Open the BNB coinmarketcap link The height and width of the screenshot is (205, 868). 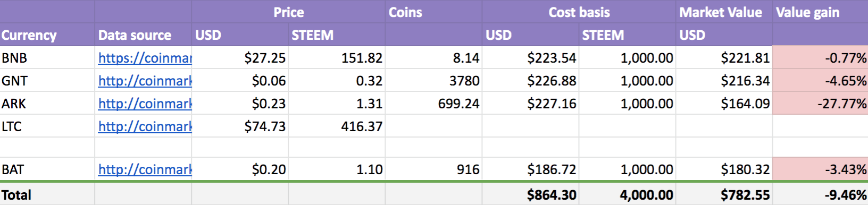point(145,58)
